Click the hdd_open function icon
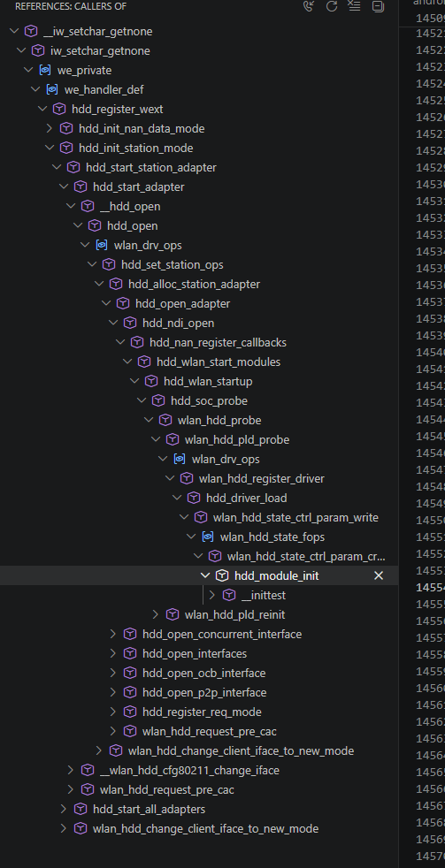This screenshot has height=868, width=445. coord(95,226)
